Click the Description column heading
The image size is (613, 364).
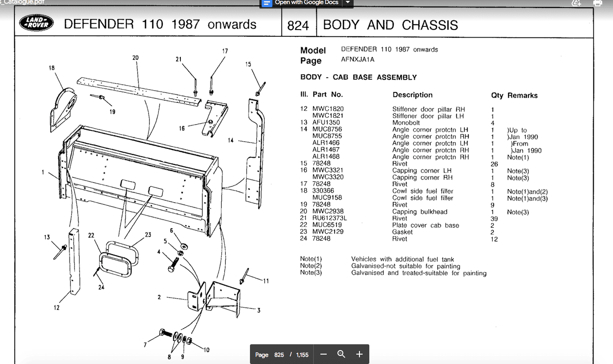coord(412,95)
